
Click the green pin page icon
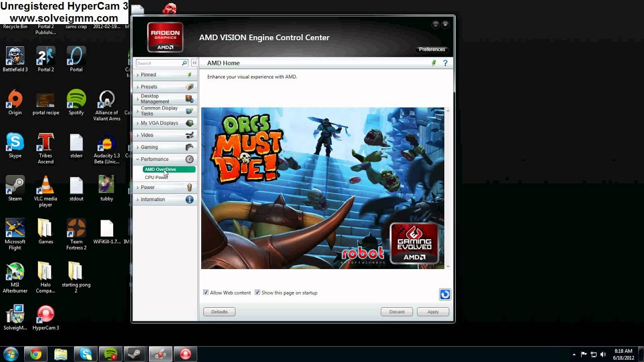[434, 63]
